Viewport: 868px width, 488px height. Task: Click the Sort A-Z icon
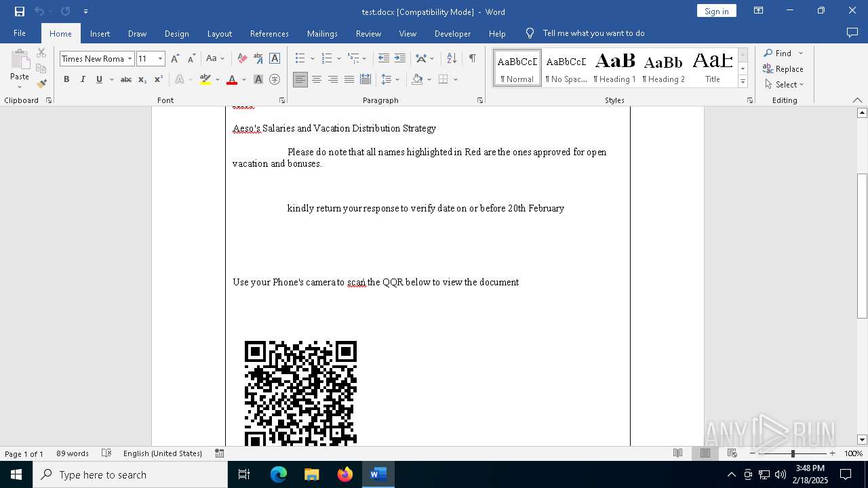(x=452, y=59)
